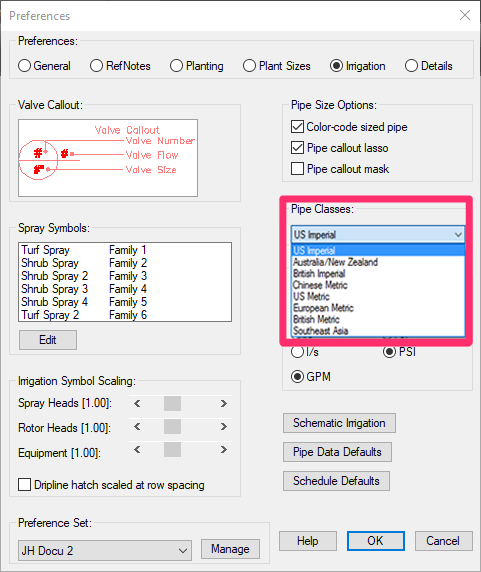Image resolution: width=481 pixels, height=572 pixels.
Task: Choose European Metric pipe class
Action: click(x=378, y=308)
